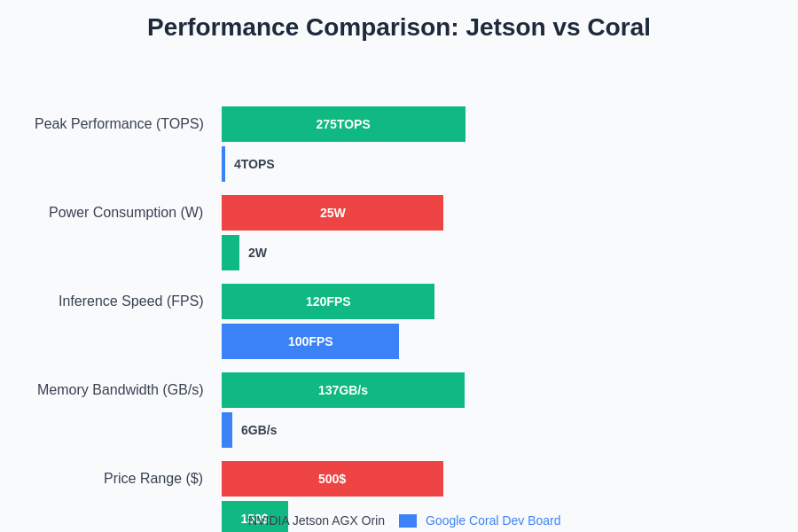The image size is (798, 532).
Task: Click the Memory Bandwidth (GB/s) row label
Action: 120,390
